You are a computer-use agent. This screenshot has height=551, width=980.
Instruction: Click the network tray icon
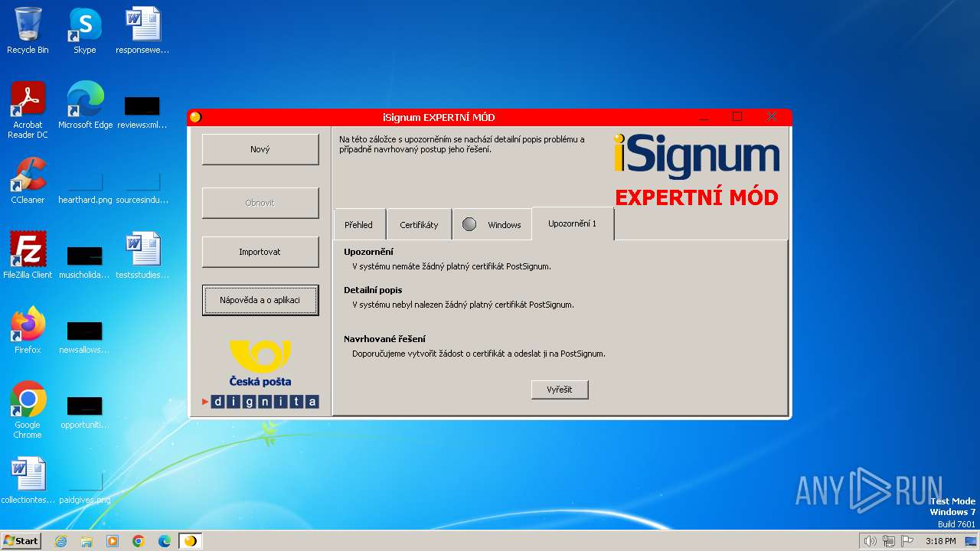click(889, 541)
